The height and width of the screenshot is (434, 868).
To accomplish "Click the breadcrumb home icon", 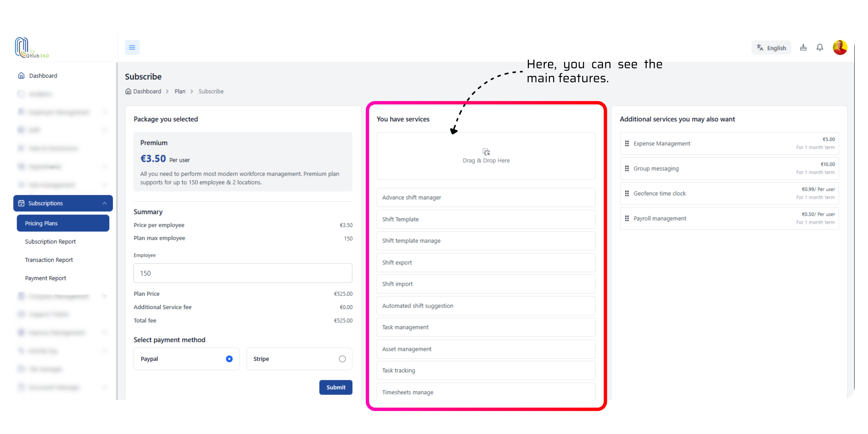I will 128,91.
